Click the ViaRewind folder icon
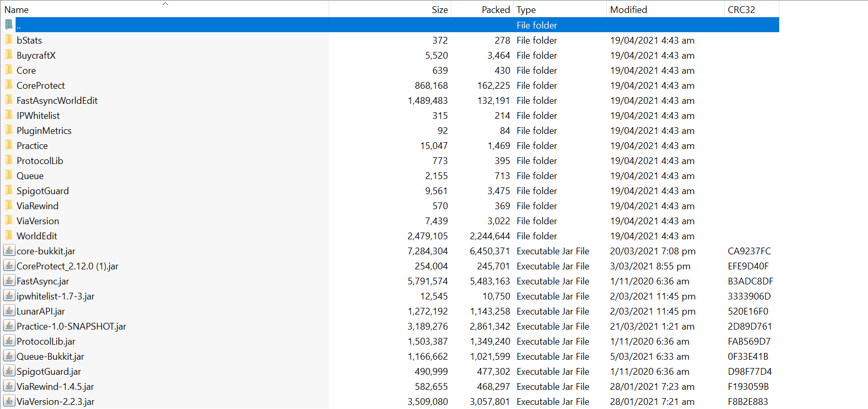This screenshot has height=409, width=868. tap(9, 206)
